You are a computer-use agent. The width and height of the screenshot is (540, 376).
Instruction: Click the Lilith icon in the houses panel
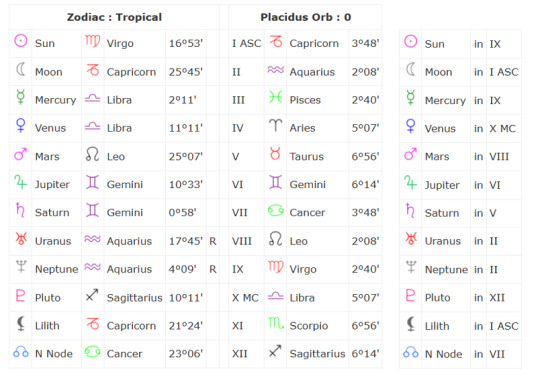(411, 324)
